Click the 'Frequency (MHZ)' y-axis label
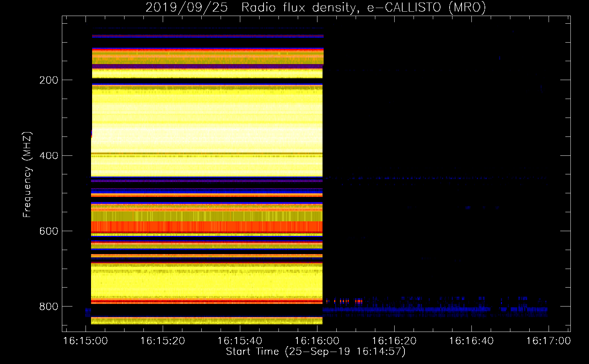The height and width of the screenshot is (364, 589). pos(27,174)
